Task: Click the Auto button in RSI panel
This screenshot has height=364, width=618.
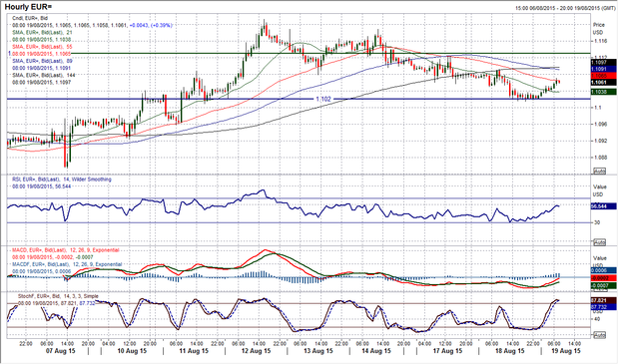Action: tap(599, 242)
